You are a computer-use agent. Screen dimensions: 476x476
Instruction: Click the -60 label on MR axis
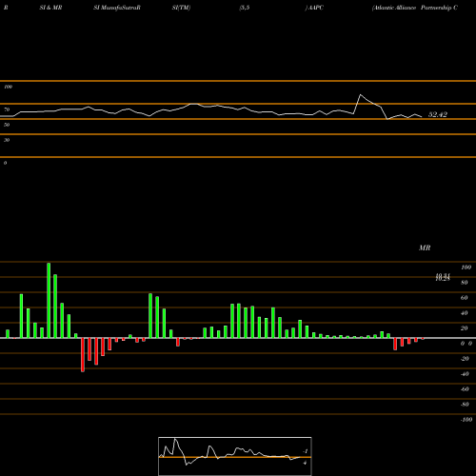click(x=465, y=389)
